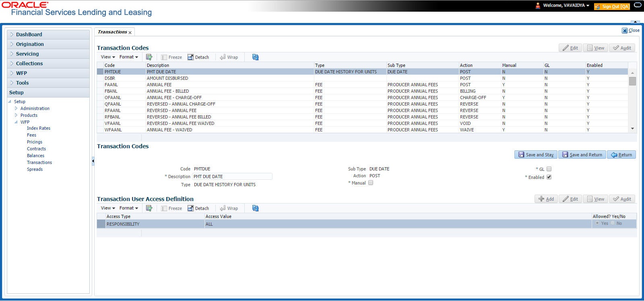The image size is (644, 301).
Task: Open Spreads in the navigation tree
Action: pyautogui.click(x=35, y=169)
